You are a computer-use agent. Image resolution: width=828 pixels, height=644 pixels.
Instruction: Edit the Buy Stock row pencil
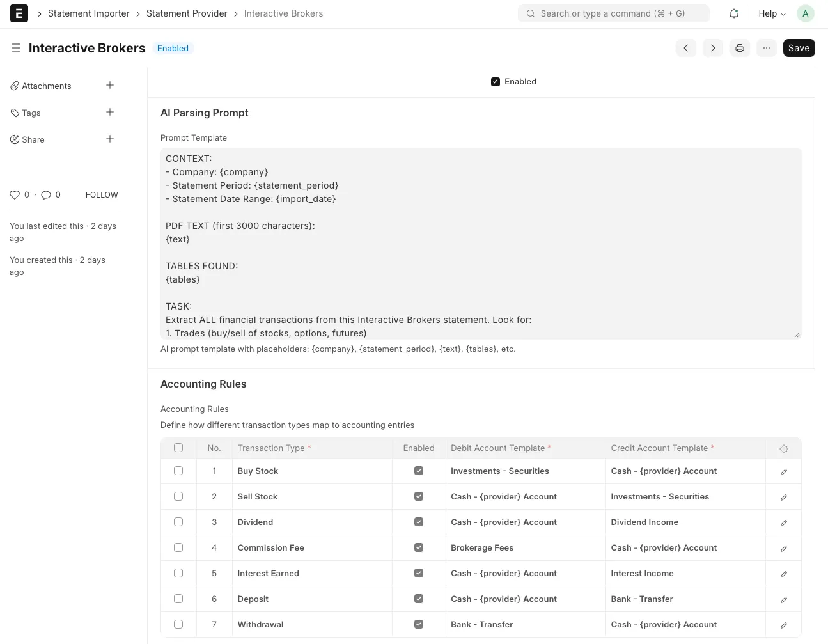[783, 472]
